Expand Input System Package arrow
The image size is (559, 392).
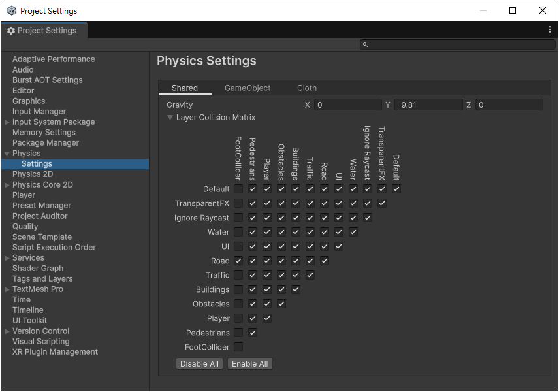(7, 122)
